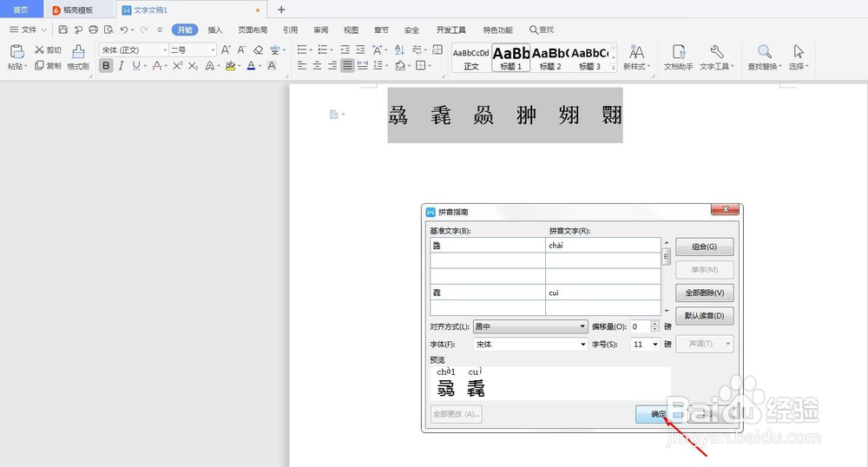Expand the line spacing options

coord(386,66)
